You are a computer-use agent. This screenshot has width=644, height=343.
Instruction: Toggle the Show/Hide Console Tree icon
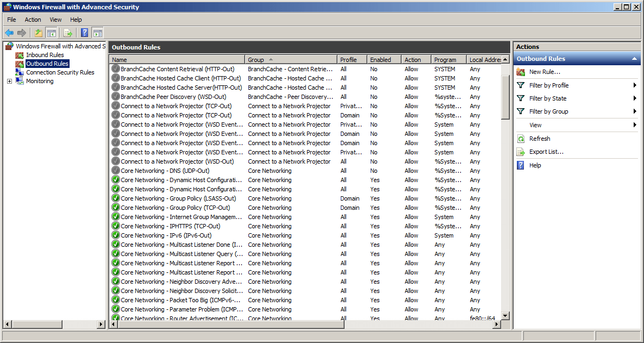point(52,33)
